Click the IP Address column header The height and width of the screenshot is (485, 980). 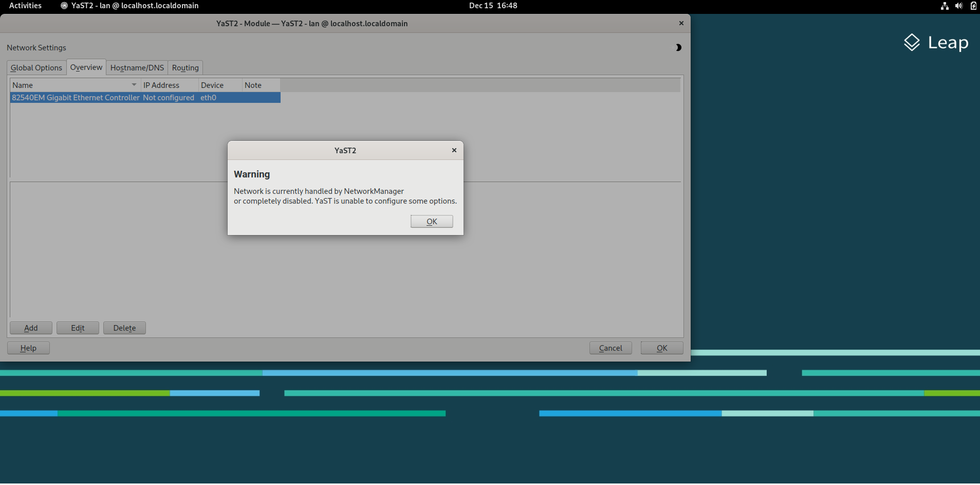[170, 85]
